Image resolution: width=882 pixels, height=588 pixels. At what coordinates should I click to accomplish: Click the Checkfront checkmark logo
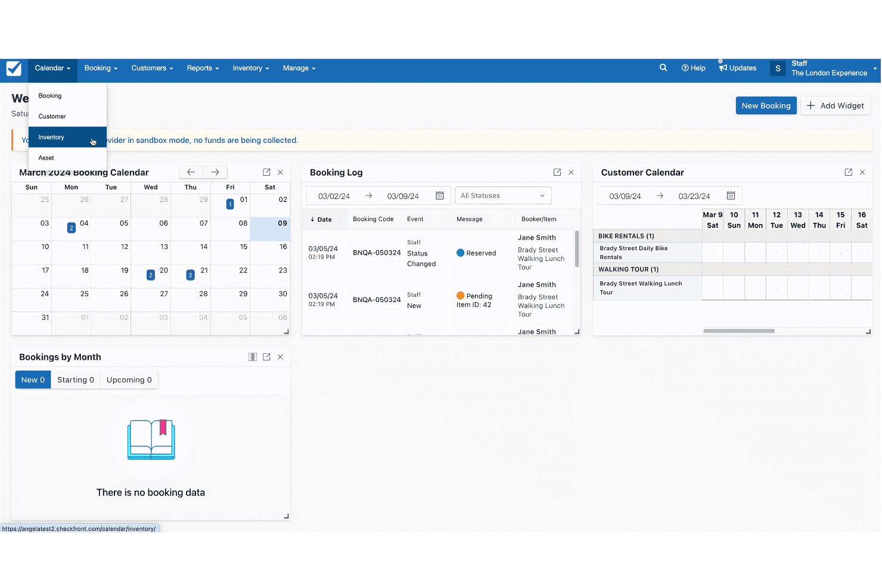(x=14, y=69)
